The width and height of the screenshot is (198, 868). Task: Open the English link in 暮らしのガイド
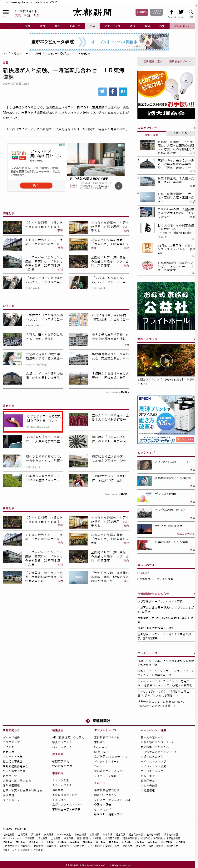144,573
